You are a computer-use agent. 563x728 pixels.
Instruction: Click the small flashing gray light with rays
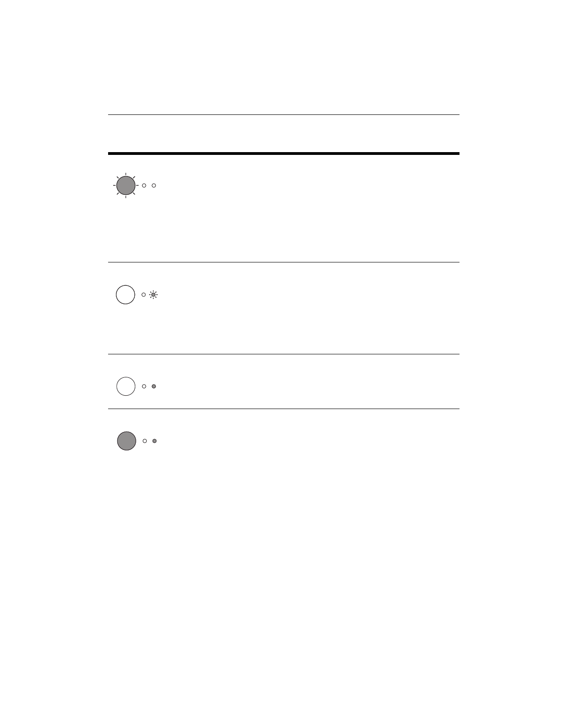point(153,295)
